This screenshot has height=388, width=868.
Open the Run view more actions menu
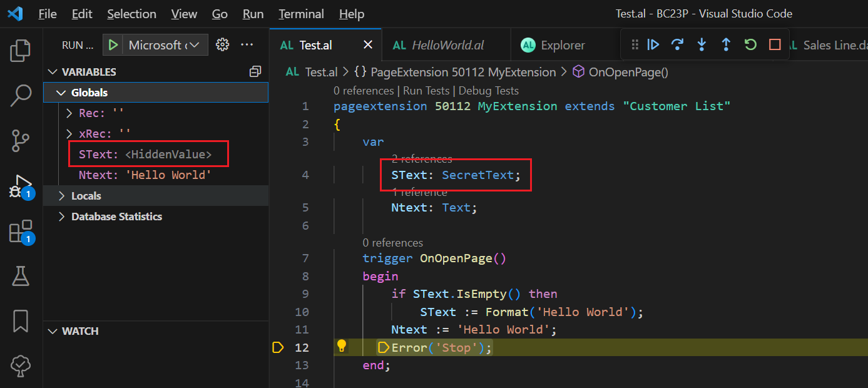pyautogui.click(x=247, y=45)
